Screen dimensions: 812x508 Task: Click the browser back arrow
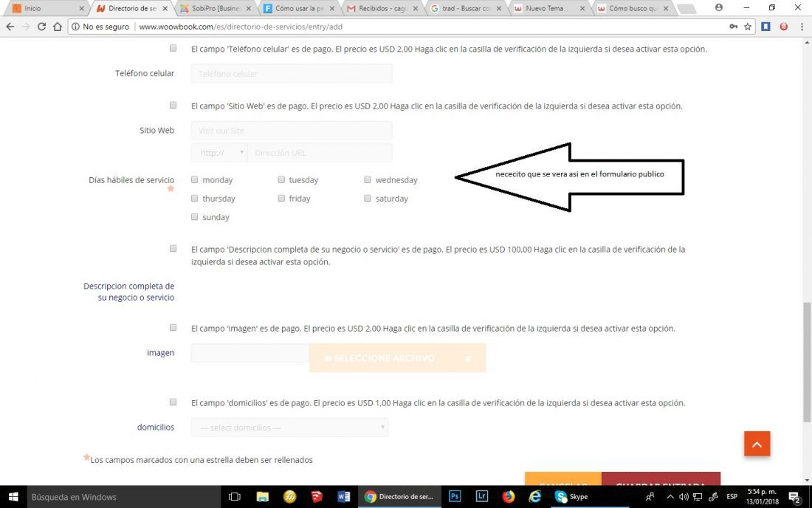tap(10, 27)
